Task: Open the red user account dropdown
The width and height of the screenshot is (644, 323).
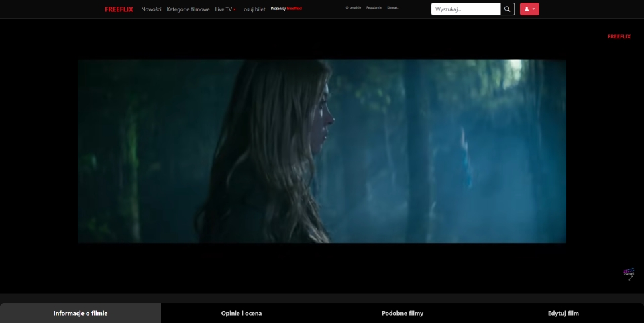Action: (x=529, y=9)
